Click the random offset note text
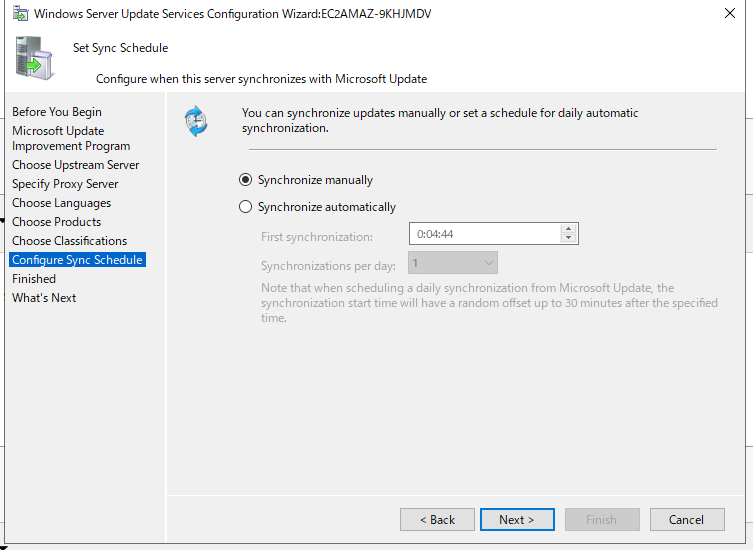 [x=489, y=303]
